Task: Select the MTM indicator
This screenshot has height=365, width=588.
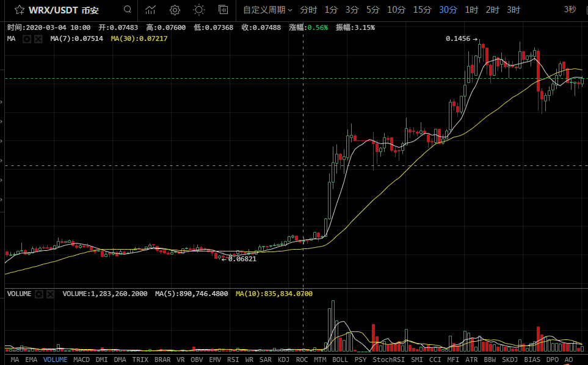Action: tap(320, 360)
